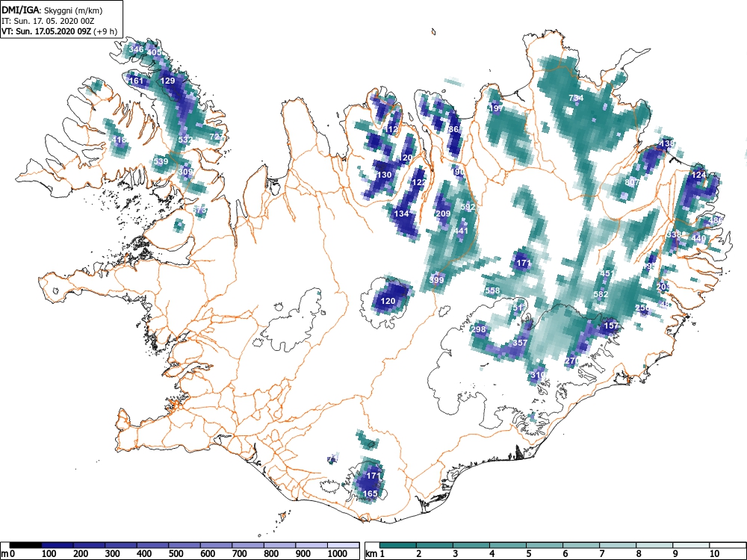Image resolution: width=747 pixels, height=560 pixels.
Task: Select the 'IT: Sun. 17. 05. 2020 00Z' line
Action: [47, 21]
